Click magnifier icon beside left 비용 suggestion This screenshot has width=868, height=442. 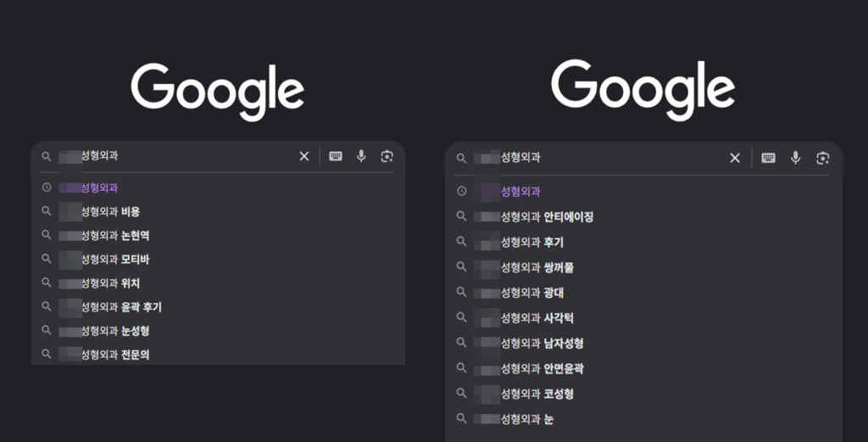click(x=47, y=211)
